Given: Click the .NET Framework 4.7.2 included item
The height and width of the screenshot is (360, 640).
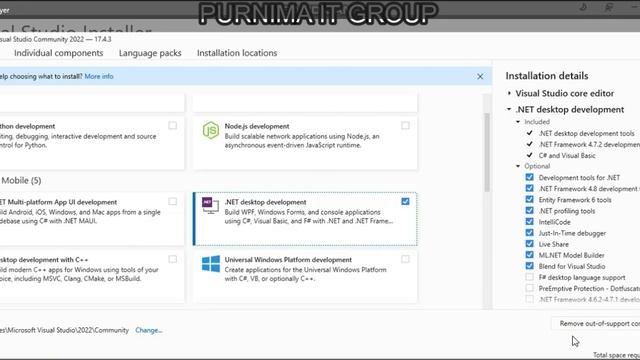Looking at the screenshot, I should (x=589, y=144).
